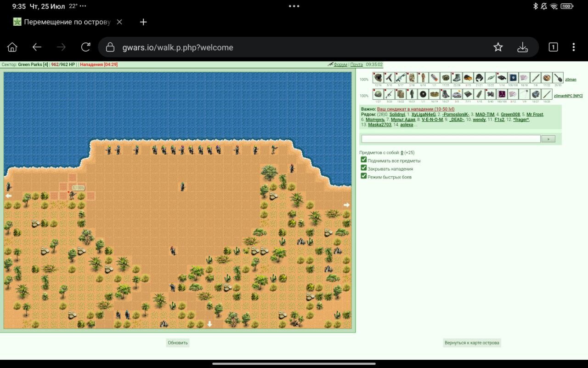Select the submachine gun icon in z0man's row
This screenshot has width=588, height=368.
pyautogui.click(x=389, y=77)
